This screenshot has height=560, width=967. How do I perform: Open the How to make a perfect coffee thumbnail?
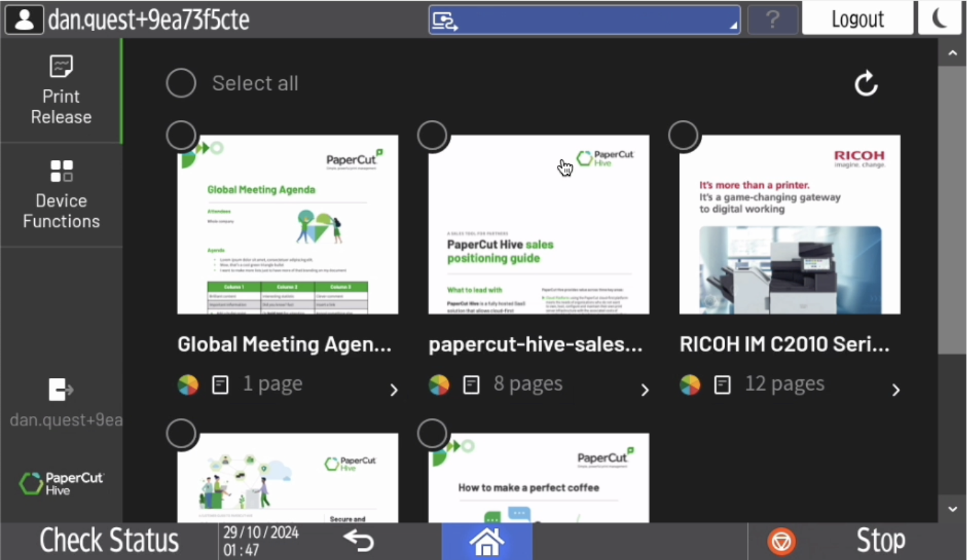(x=539, y=478)
